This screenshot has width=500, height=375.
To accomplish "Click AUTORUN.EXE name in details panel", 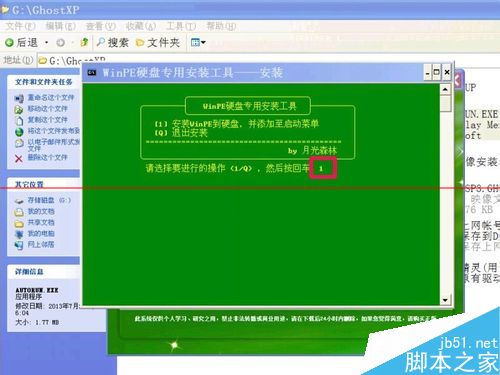I will click(37, 290).
